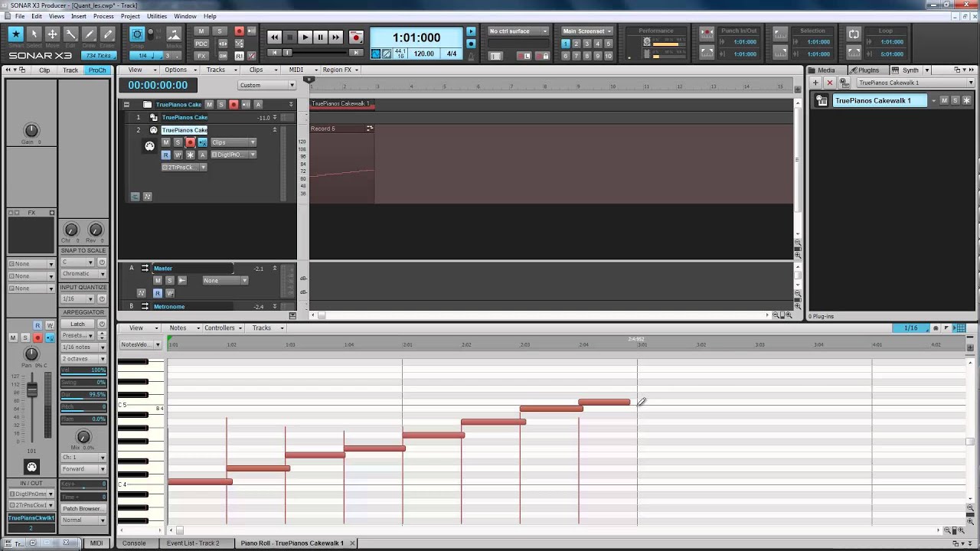Open the Chromatic scale dropdown

tap(83, 273)
